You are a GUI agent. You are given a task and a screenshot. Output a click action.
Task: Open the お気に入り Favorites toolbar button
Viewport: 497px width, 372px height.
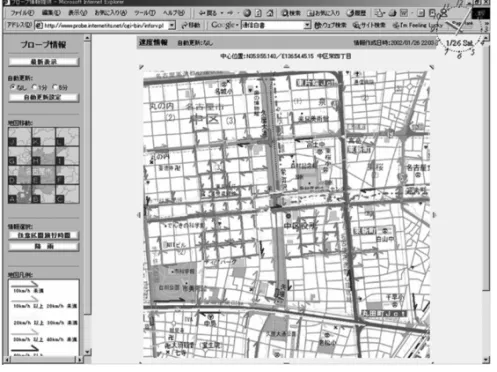click(x=323, y=13)
